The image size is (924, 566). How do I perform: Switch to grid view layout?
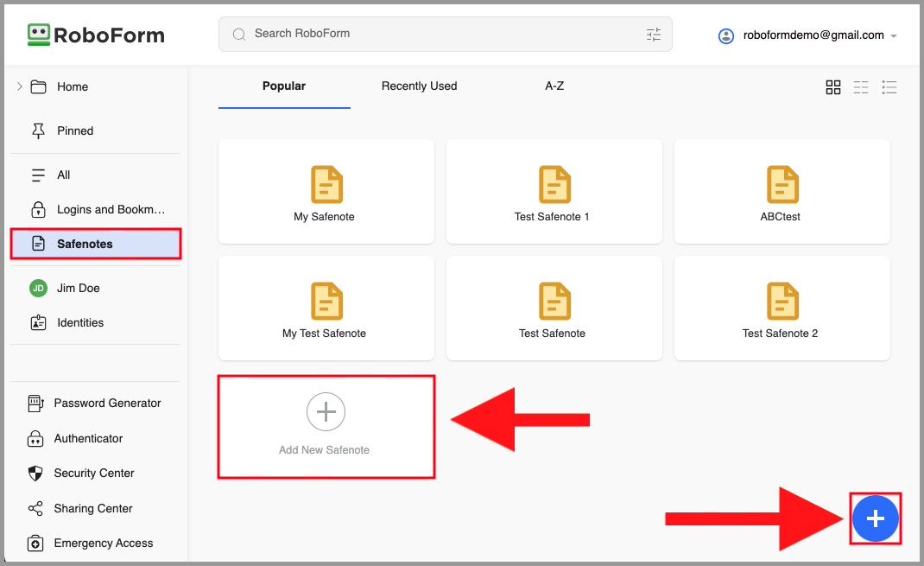click(x=832, y=87)
